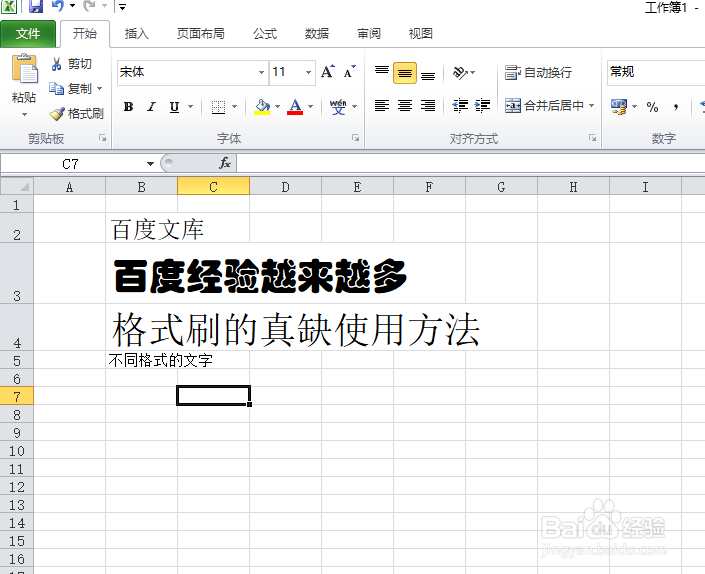
Task: Customize the quick access toolbar arrow
Action: point(122,6)
